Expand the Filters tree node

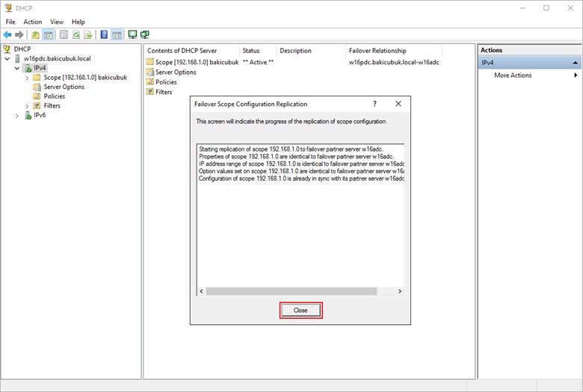click(27, 105)
